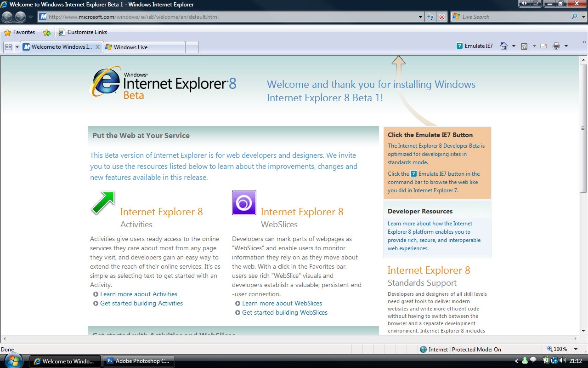
Task: Click the 'Click the Emulate IE7 Button' heading
Action: [x=430, y=135]
